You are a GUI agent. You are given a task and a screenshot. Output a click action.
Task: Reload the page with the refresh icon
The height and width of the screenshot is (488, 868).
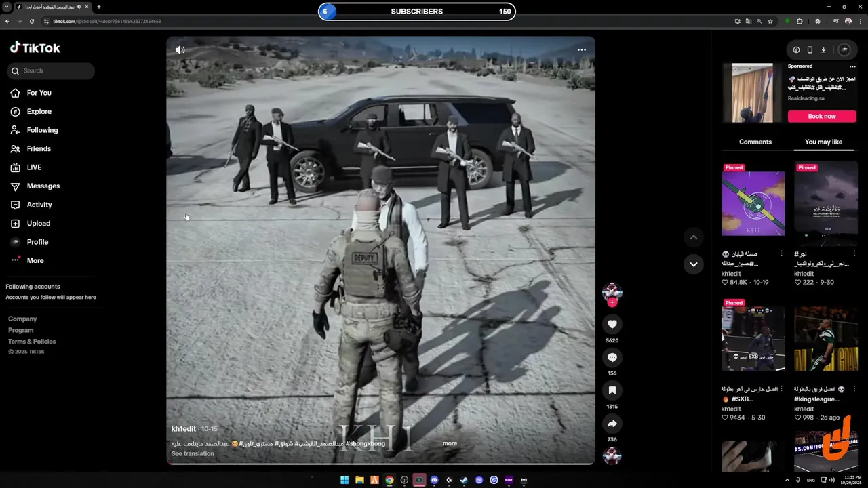tap(32, 21)
